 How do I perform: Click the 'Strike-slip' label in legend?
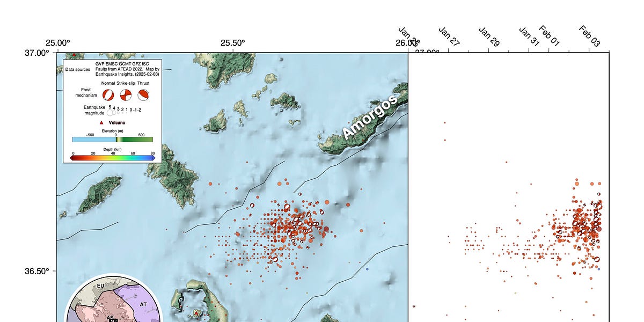pos(126,83)
